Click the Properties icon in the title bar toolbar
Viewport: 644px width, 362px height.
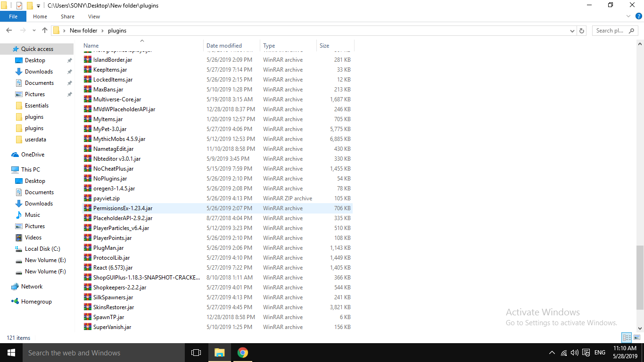click(x=19, y=6)
